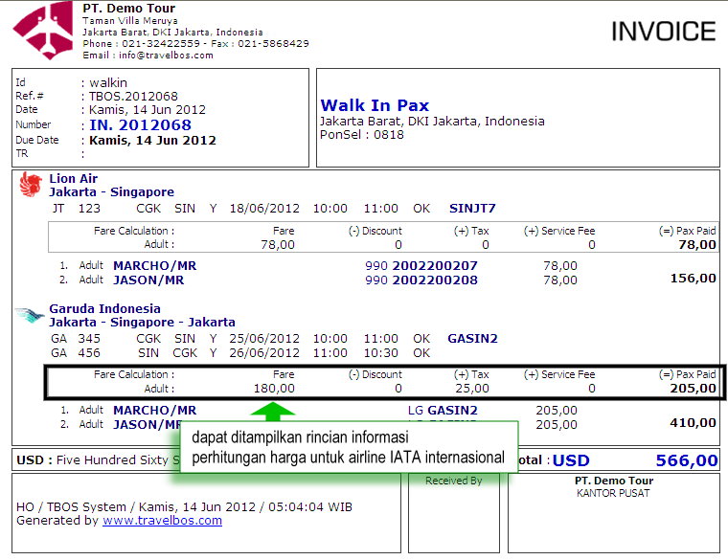This screenshot has height=560, width=728.
Task: Click the LG GASIN2 ticket reference
Action: (x=443, y=411)
